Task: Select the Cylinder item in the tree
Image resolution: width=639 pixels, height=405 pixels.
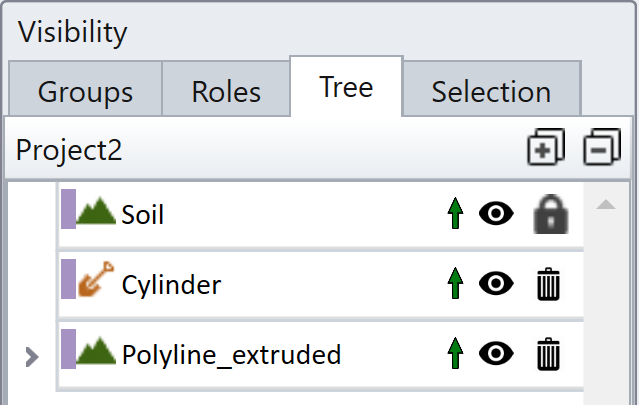Action: pyautogui.click(x=171, y=285)
